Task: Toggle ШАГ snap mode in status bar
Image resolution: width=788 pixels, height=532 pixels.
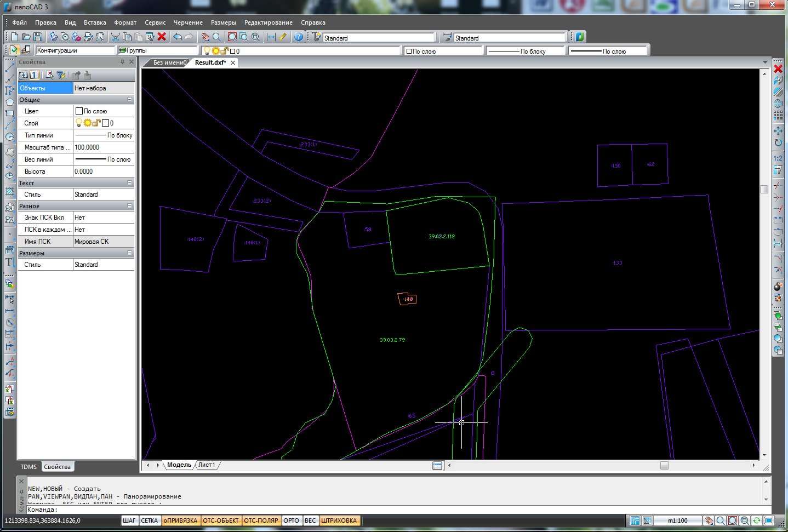Action: pyautogui.click(x=129, y=520)
